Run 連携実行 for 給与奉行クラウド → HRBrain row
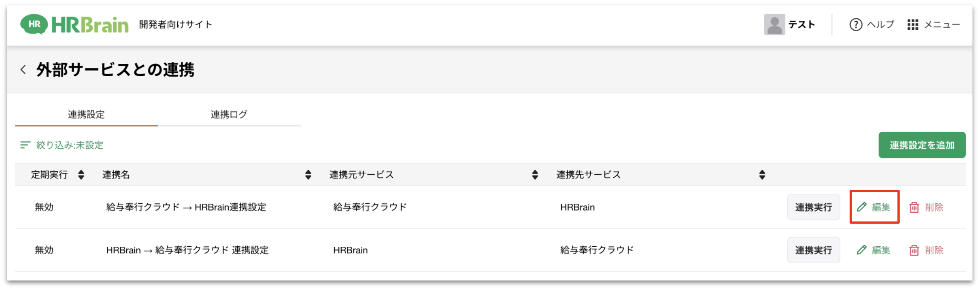Screen dimensions: 980x295 tap(813, 207)
